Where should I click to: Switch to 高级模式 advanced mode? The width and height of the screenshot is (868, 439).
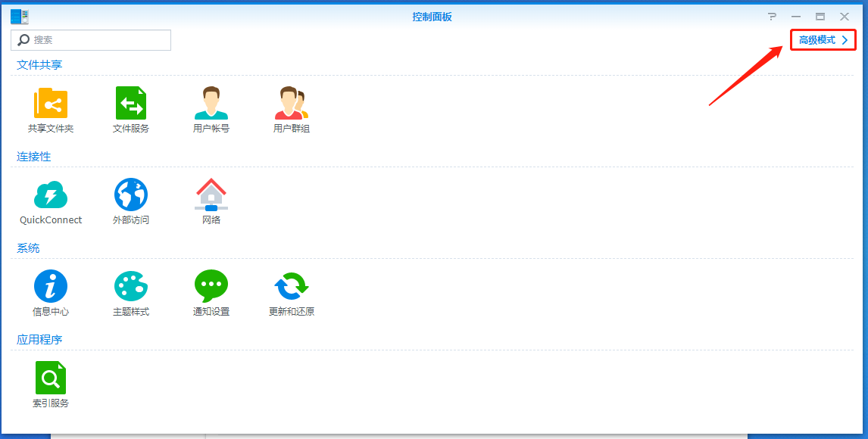click(823, 40)
